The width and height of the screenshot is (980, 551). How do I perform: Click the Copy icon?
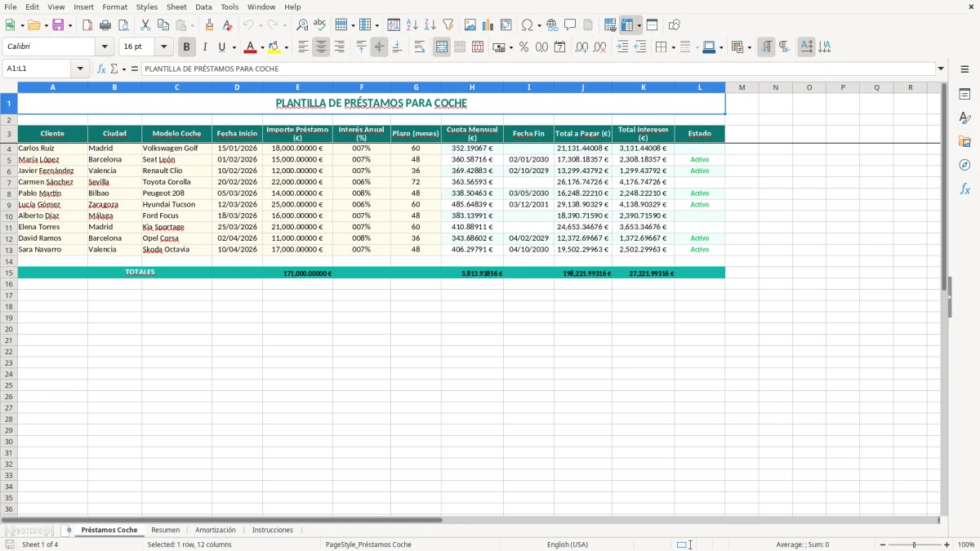(x=163, y=25)
